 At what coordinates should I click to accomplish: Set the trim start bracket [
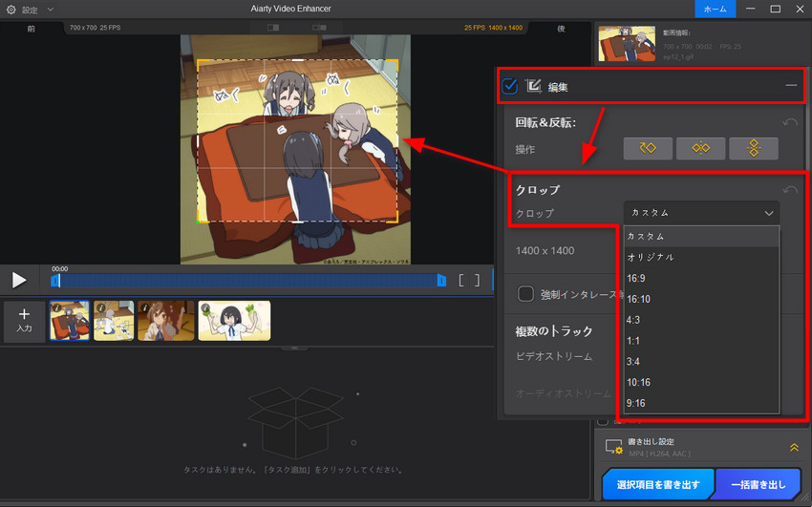tap(460, 280)
